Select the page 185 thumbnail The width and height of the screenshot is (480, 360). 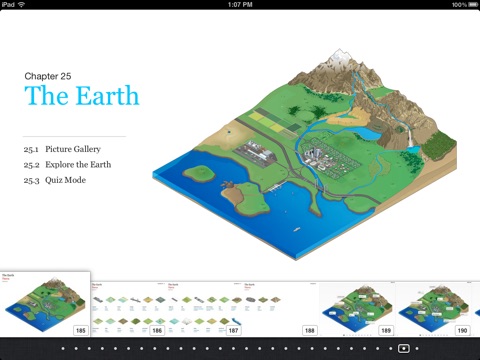tap(45, 304)
